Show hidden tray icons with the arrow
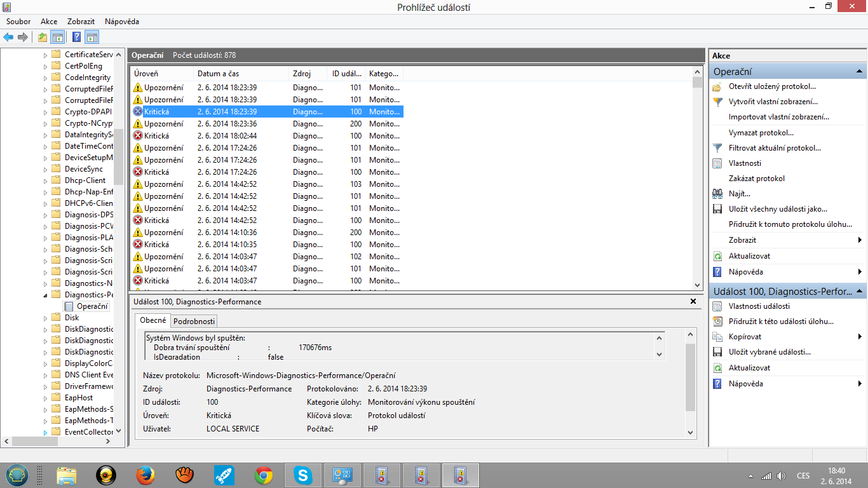 750,476
